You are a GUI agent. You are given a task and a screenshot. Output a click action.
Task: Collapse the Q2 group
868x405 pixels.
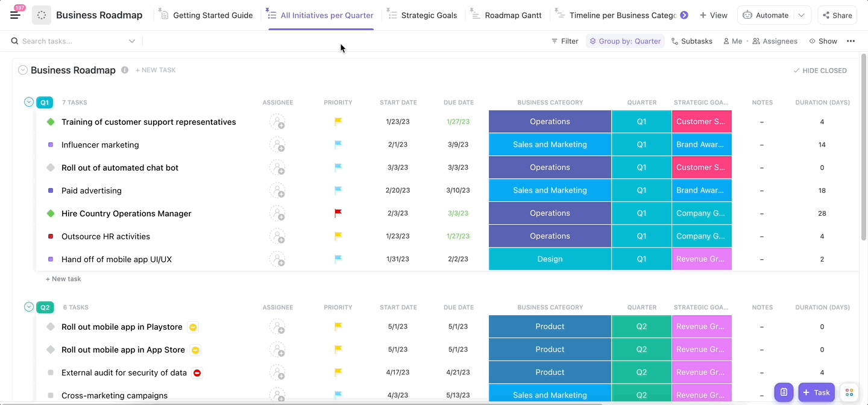point(29,307)
